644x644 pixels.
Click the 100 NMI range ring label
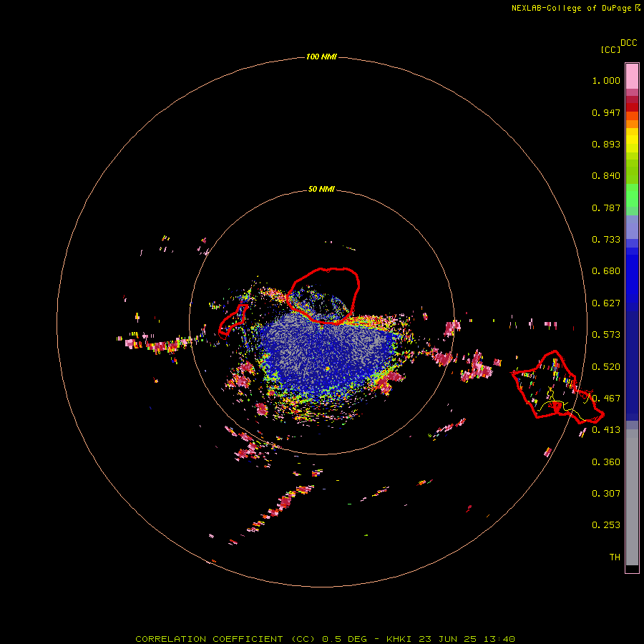321,57
